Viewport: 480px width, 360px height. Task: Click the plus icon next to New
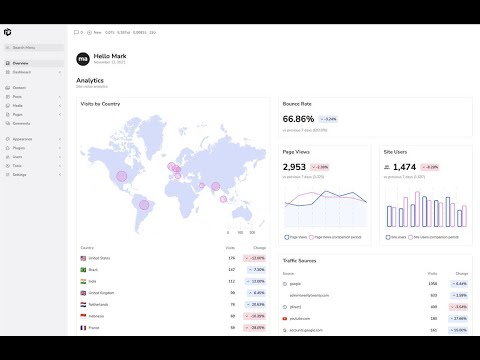point(89,32)
